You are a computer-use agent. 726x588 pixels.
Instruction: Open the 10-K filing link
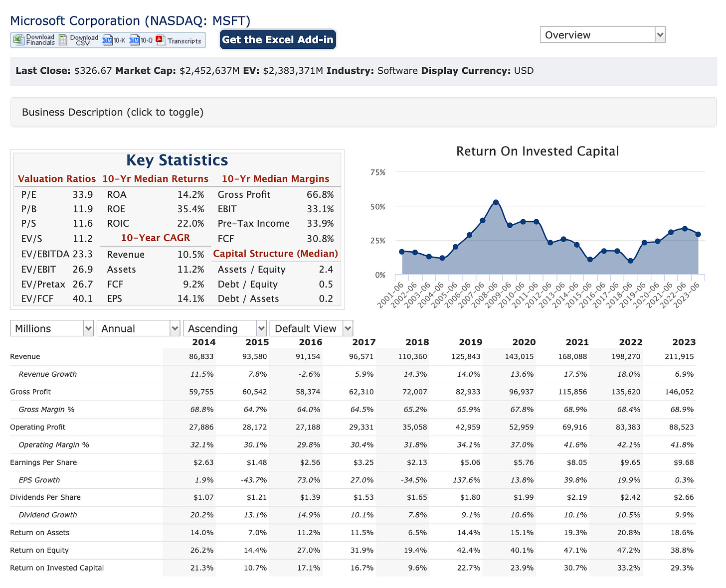tap(114, 40)
